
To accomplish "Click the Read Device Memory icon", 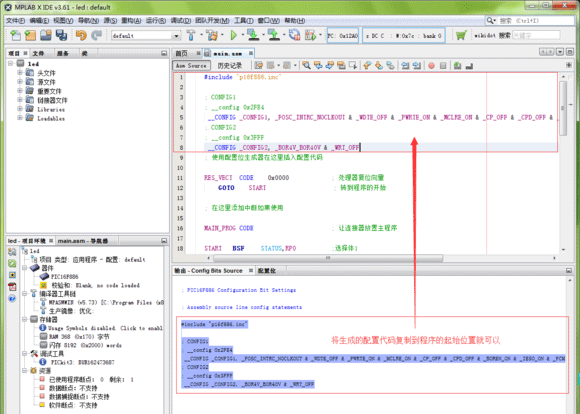I will (x=274, y=36).
